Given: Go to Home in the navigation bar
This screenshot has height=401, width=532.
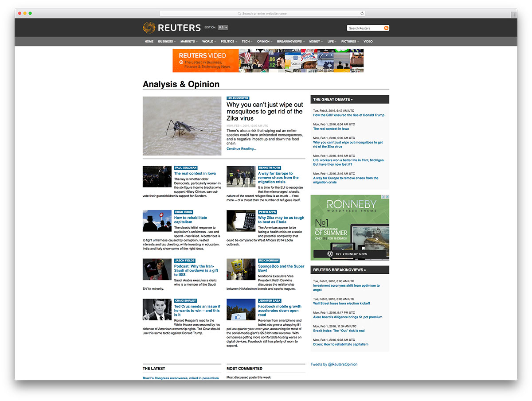Looking at the screenshot, I should pos(149,42).
